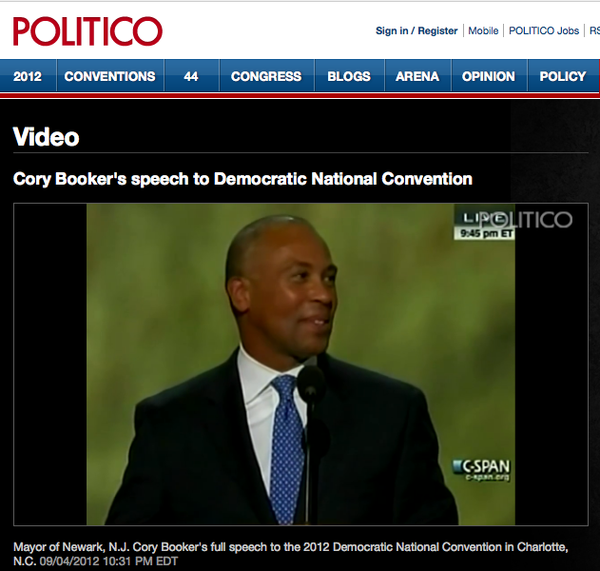The width and height of the screenshot is (600, 571).
Task: Click the LIVE 9:45 pm ET badge
Action: 484,226
